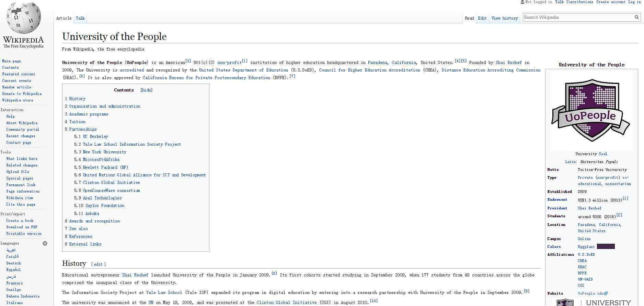Jump to 5.4 Microsoft4Afrika entry

click(x=97, y=160)
